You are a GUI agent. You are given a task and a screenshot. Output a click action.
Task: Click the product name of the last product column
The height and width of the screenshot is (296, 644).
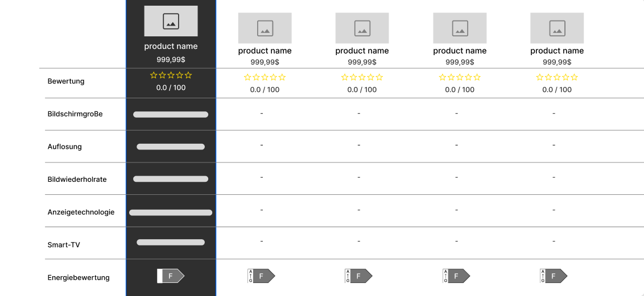click(x=557, y=51)
